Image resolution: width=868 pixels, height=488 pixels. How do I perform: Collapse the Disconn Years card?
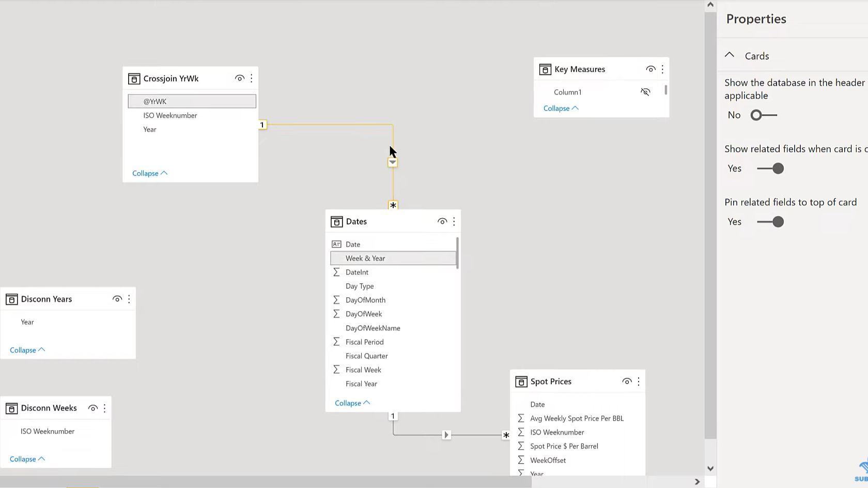coord(27,350)
